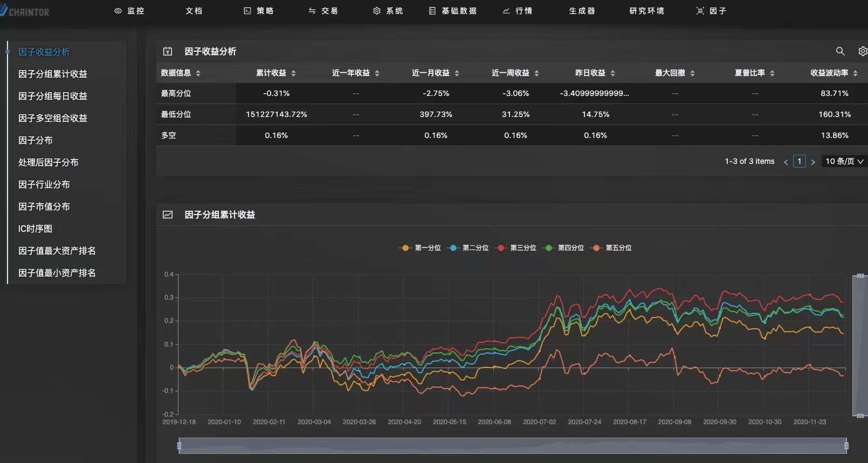The image size is (868, 463).
Task: Sort table by 近一周收益 column
Action: click(x=536, y=73)
